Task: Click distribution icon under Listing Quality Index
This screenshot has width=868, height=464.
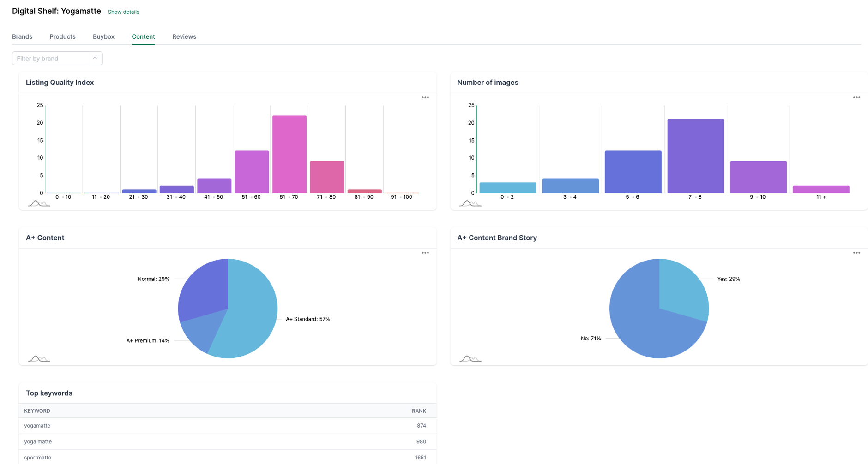Action: pyautogui.click(x=39, y=203)
